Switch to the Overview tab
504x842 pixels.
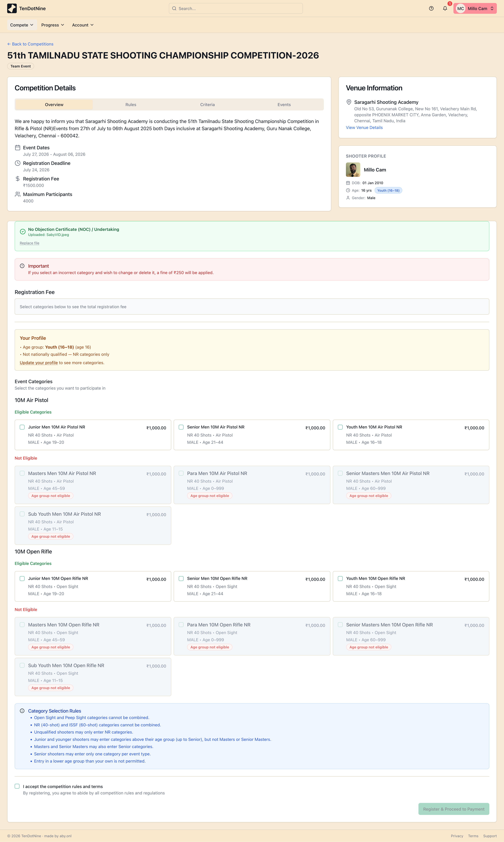[54, 105]
